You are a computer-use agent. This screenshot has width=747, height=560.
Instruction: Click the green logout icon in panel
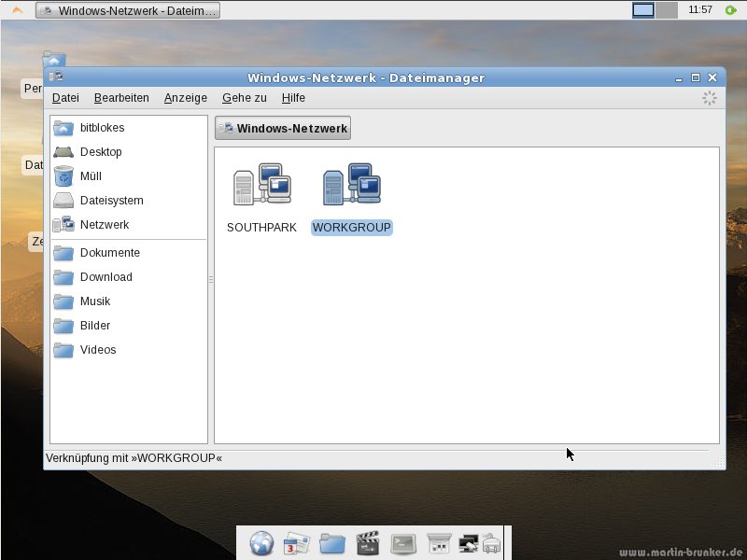pos(730,10)
